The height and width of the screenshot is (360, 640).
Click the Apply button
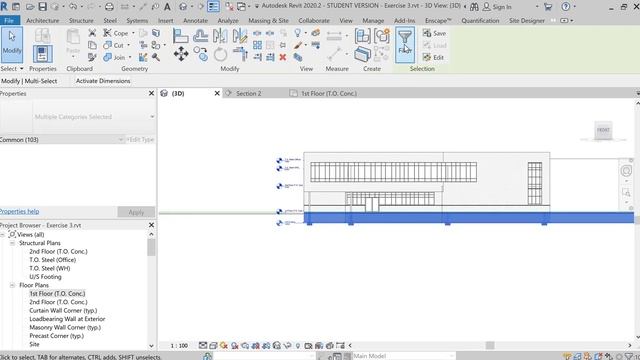tap(136, 212)
